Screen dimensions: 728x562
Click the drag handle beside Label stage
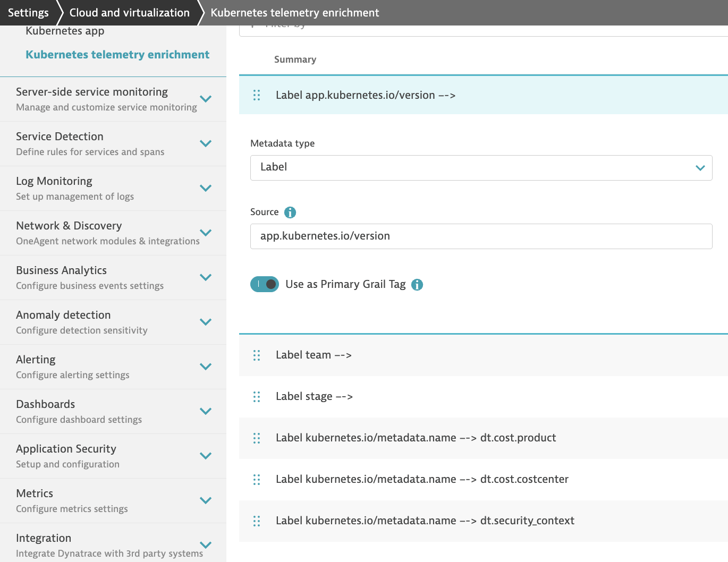coord(257,397)
